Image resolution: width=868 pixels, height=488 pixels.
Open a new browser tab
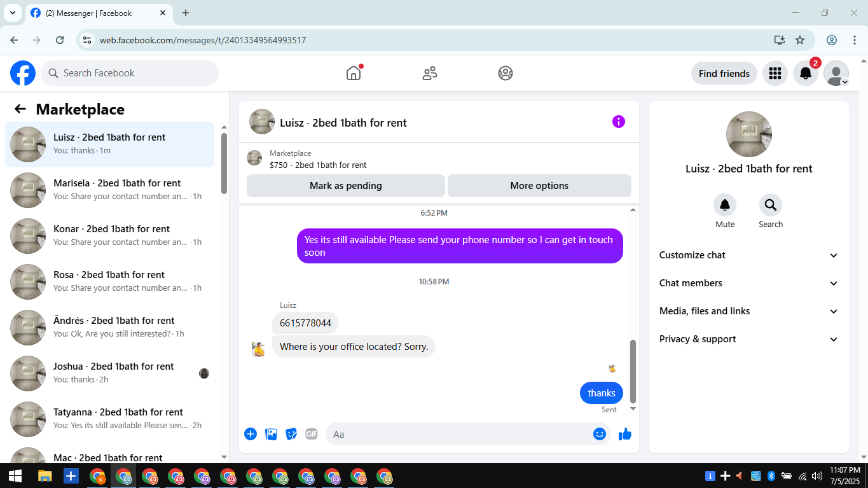pyautogui.click(x=186, y=13)
